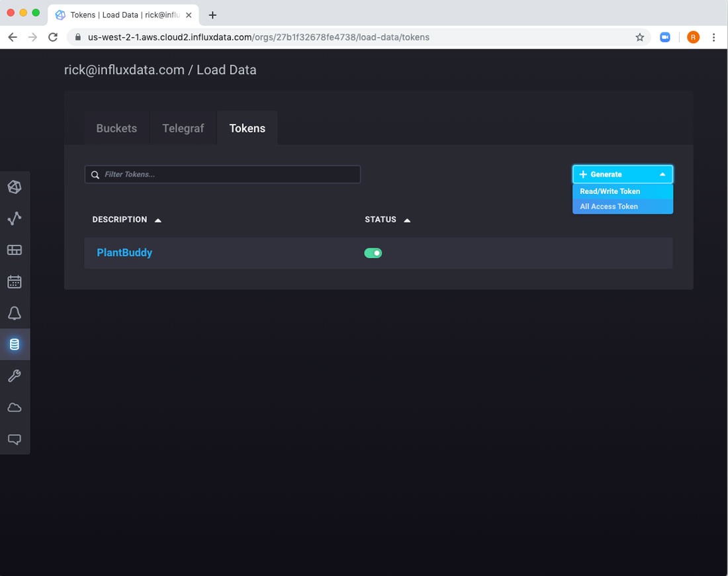Viewport: 728px width, 576px height.
Task: Bookmark page with the star icon
Action: pyautogui.click(x=639, y=37)
